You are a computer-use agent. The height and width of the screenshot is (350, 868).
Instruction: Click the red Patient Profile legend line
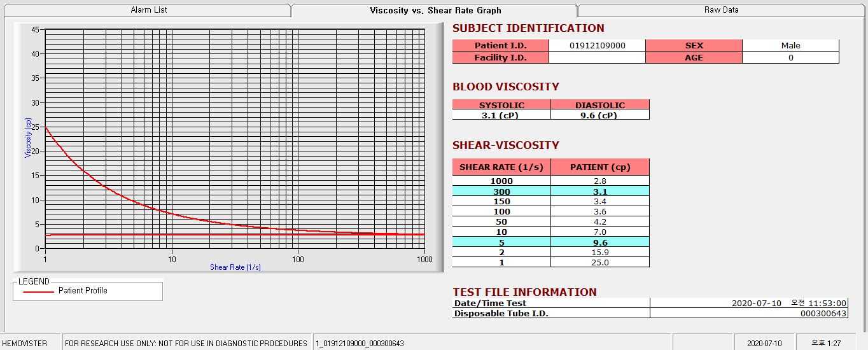click(x=38, y=291)
